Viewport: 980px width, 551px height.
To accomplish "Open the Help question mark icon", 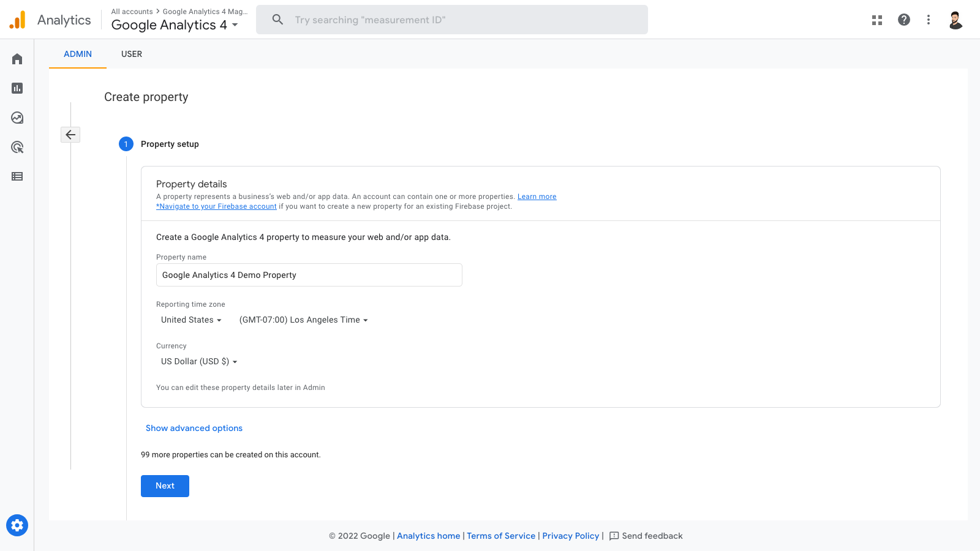I will 904,20.
